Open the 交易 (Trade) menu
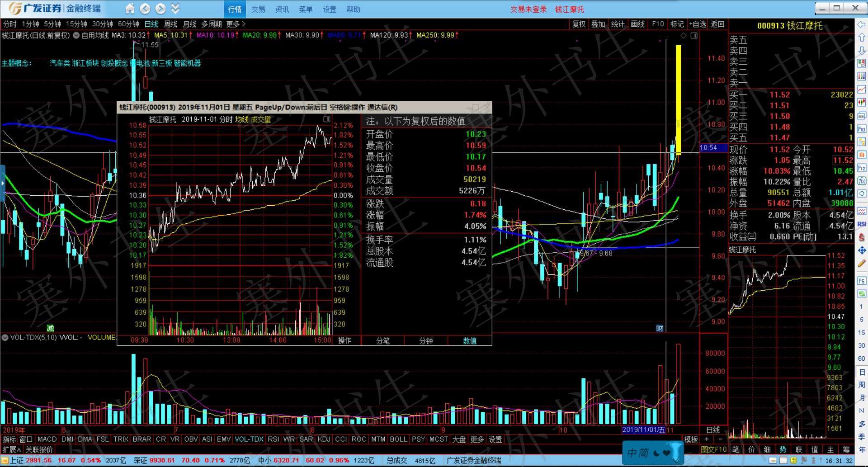Viewport: 868px width, 467px height. click(258, 9)
